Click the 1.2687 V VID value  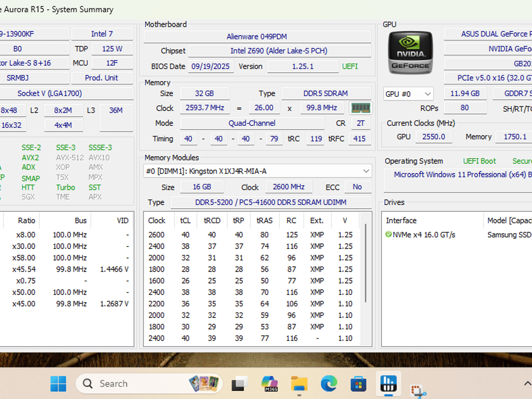(114, 304)
